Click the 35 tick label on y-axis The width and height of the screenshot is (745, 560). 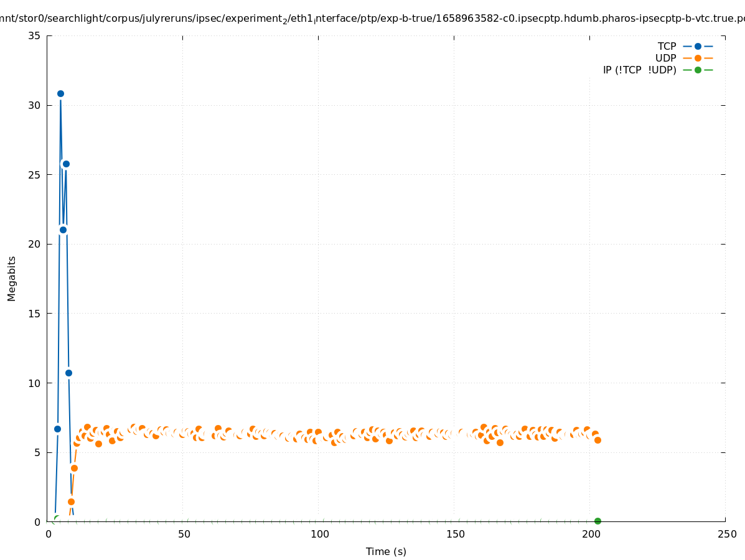[x=34, y=35]
